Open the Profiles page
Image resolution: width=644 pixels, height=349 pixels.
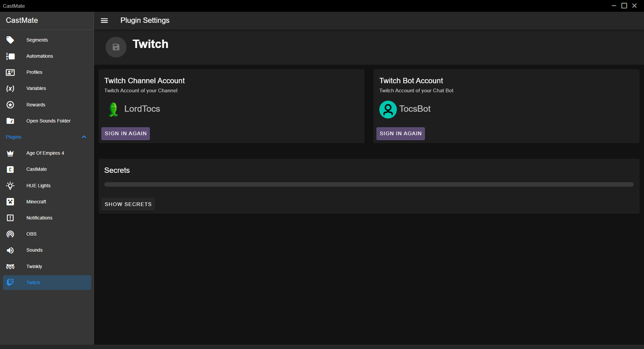47,72
